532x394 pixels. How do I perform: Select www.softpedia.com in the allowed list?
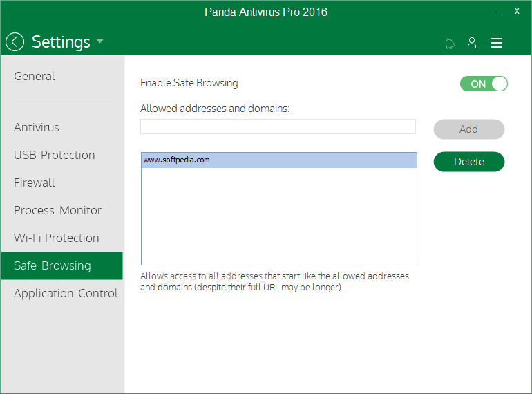click(279, 160)
